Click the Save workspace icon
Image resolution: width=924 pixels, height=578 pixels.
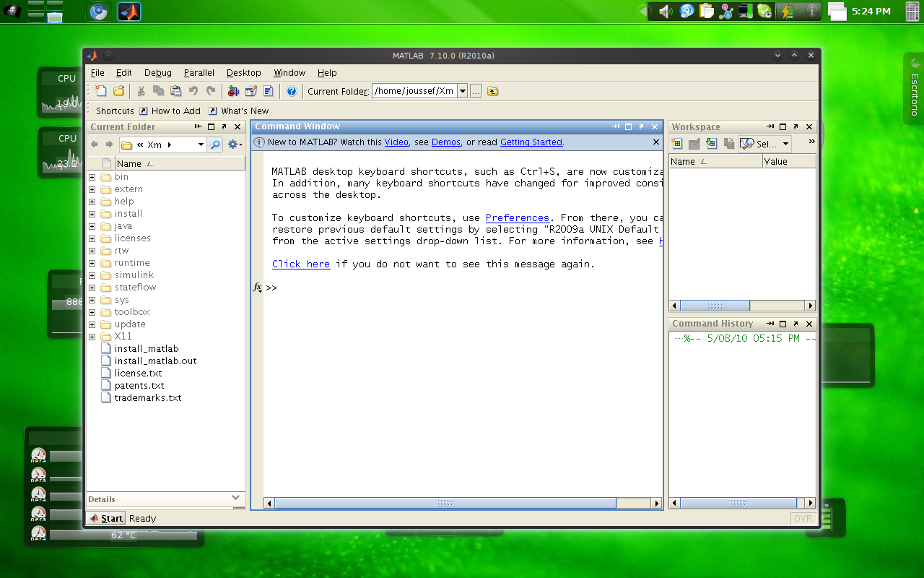point(729,144)
